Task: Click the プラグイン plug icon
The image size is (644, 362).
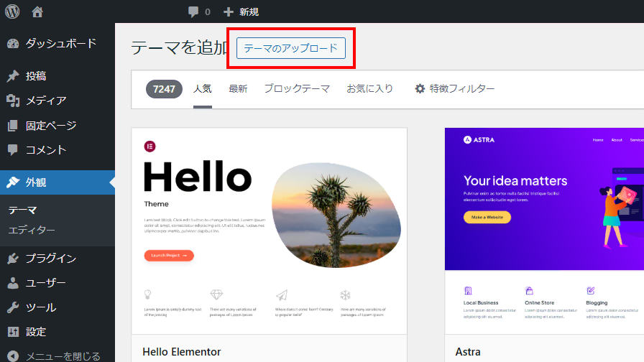Action: [x=13, y=258]
